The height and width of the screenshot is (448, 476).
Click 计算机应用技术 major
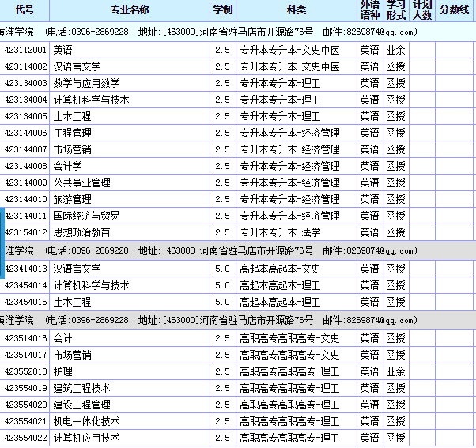pos(86,438)
